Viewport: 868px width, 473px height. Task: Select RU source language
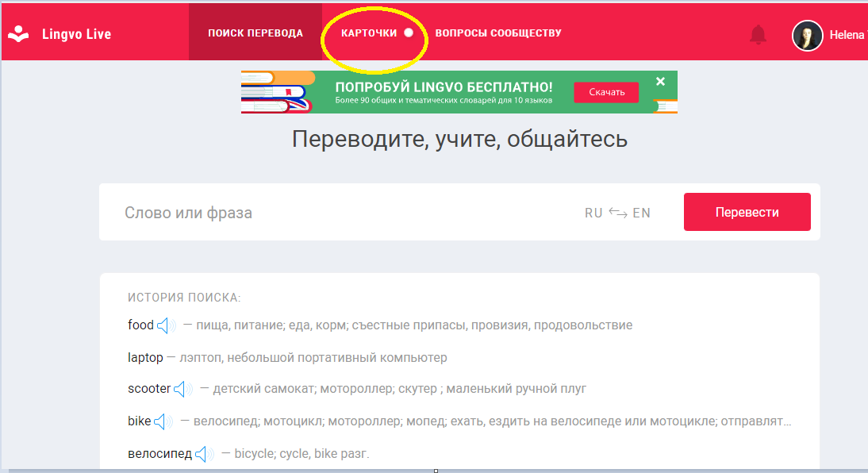point(593,213)
